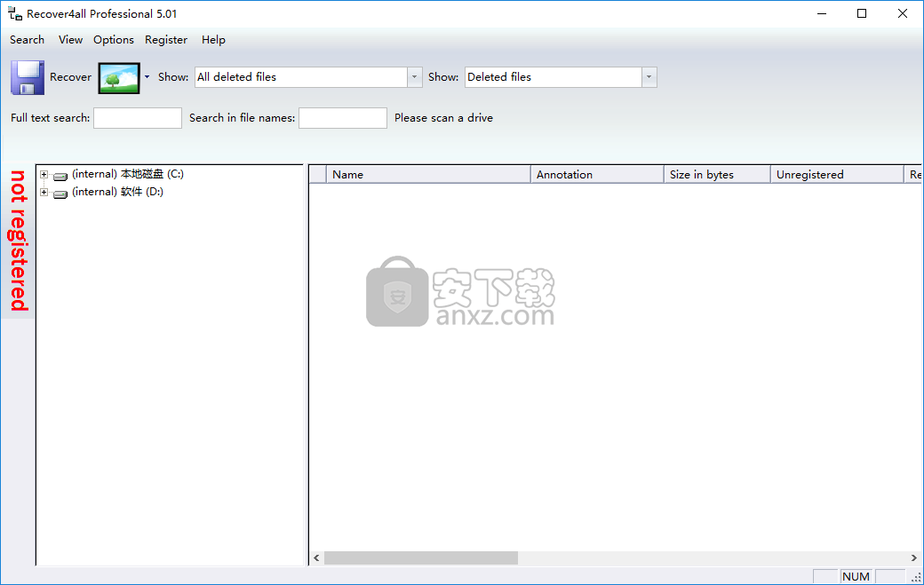Click the Recover button label
Image resolution: width=924 pixels, height=585 pixels.
pos(71,77)
